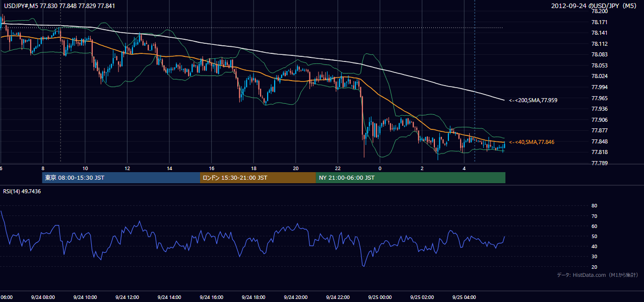Click the 9/24 22:00 time axis label

pyautogui.click(x=338, y=297)
